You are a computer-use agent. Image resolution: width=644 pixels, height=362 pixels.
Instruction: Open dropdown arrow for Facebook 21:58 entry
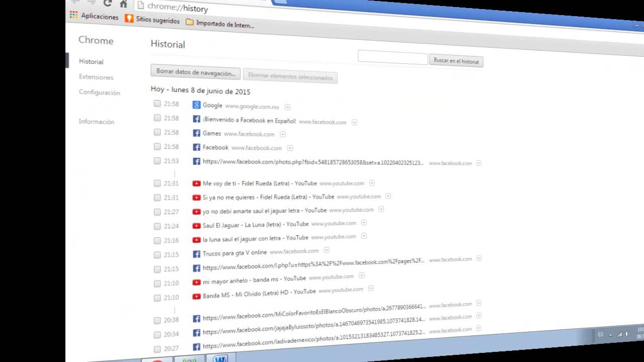pyautogui.click(x=290, y=148)
